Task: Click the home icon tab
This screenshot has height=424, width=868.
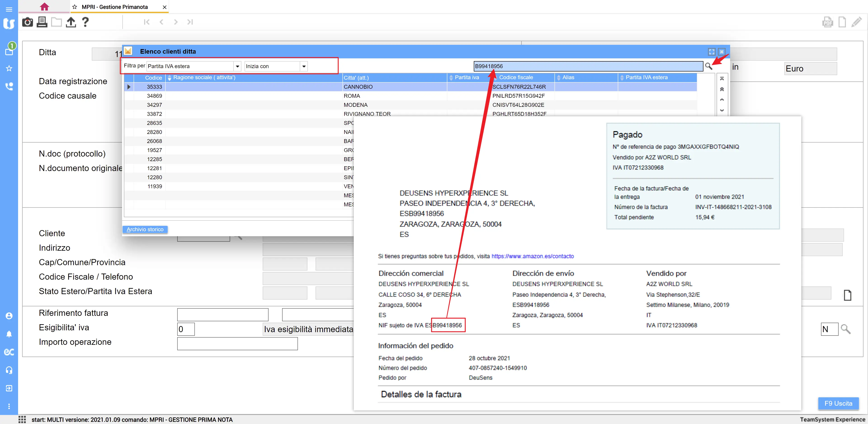Action: (44, 7)
